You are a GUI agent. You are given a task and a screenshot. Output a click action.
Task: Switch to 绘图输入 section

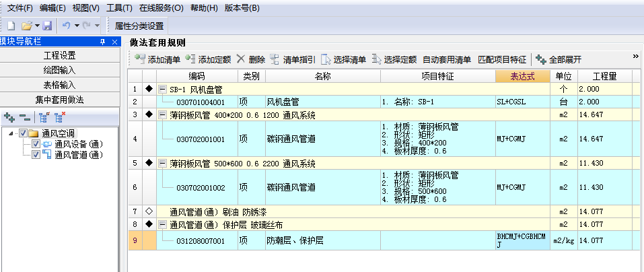point(60,70)
